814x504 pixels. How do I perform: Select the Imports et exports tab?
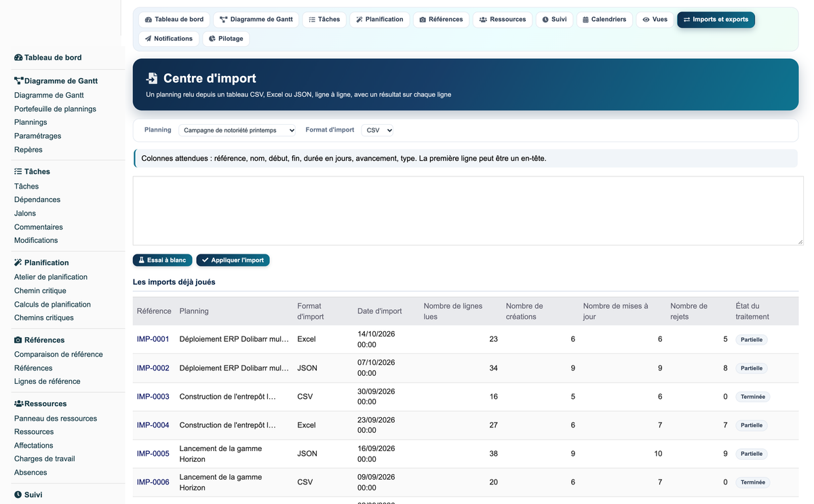[716, 20]
